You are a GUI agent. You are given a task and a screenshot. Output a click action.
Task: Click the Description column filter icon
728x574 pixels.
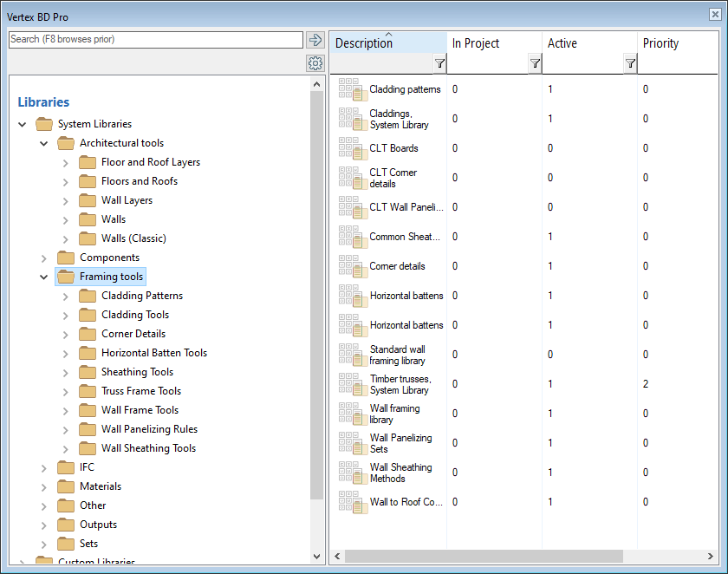point(439,63)
